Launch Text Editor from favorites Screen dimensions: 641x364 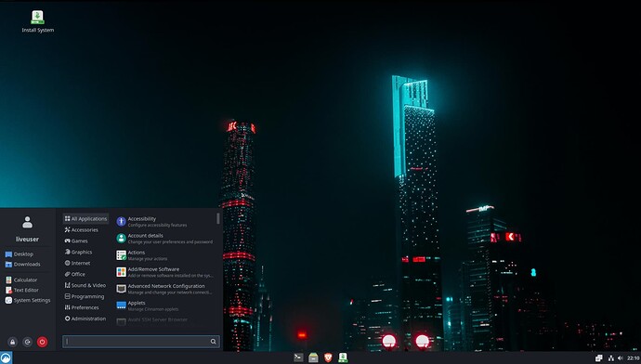click(21, 290)
